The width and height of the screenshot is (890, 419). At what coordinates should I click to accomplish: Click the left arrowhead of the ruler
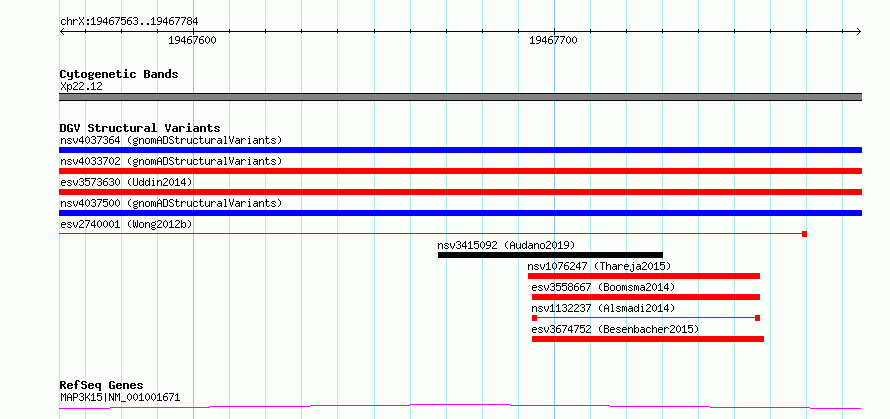(62, 31)
